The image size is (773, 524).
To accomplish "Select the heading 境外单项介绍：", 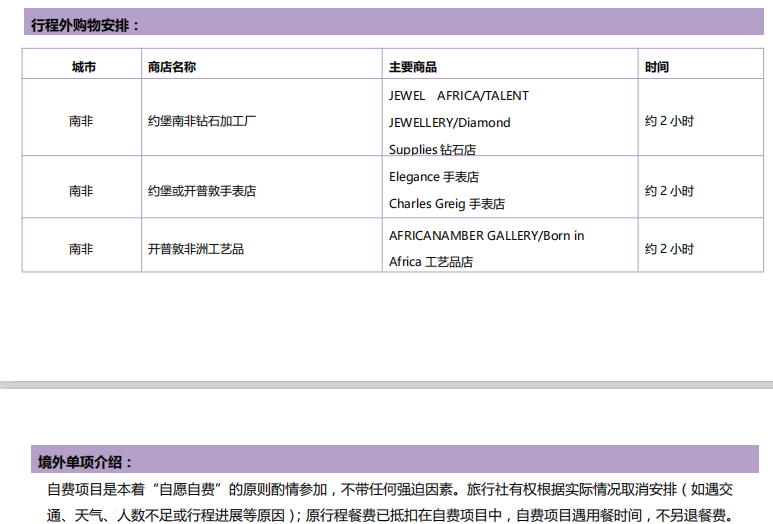I will (85, 462).
